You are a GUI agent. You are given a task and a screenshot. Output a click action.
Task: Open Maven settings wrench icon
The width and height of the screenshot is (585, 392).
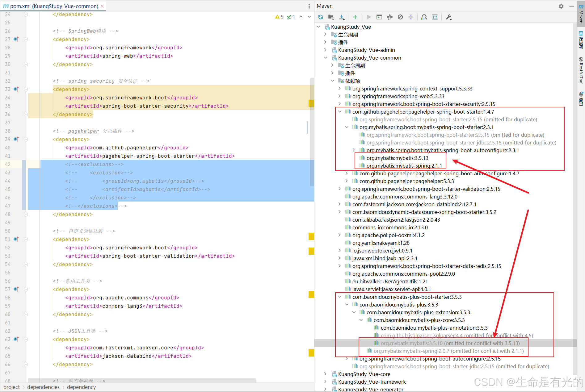point(449,17)
